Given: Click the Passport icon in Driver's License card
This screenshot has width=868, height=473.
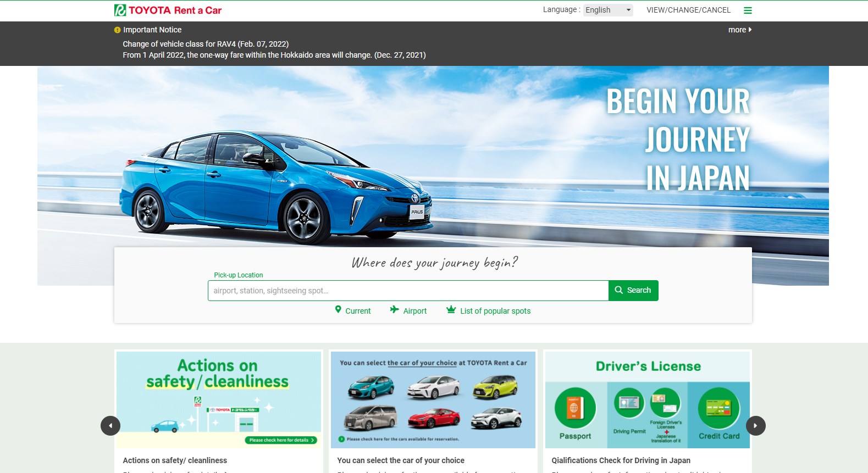Looking at the screenshot, I should click(x=575, y=408).
